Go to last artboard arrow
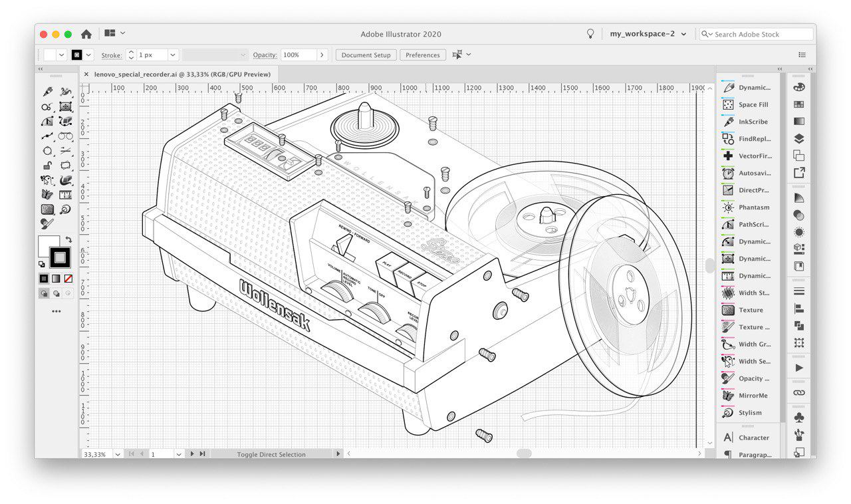The height and width of the screenshot is (504, 851). (x=202, y=454)
